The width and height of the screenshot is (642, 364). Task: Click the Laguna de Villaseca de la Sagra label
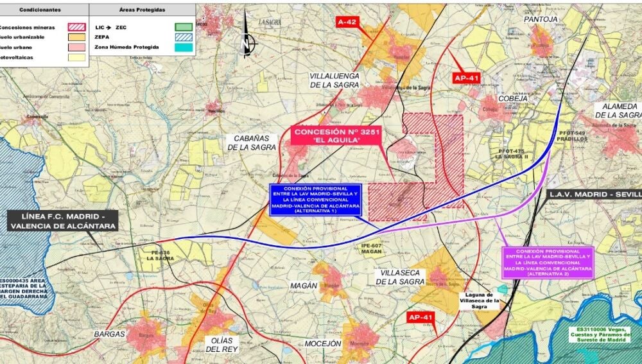coord(479,300)
